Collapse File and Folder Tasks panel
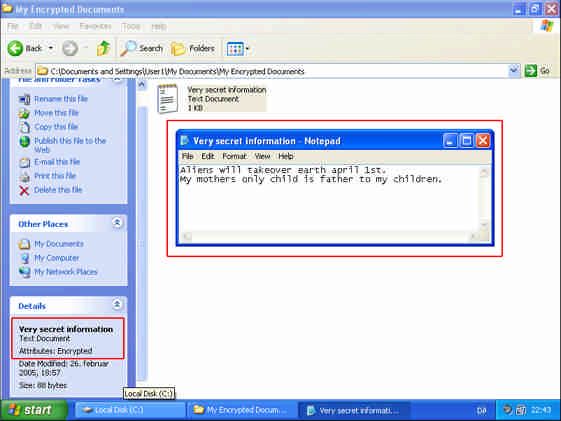The image size is (561, 421). [x=117, y=80]
